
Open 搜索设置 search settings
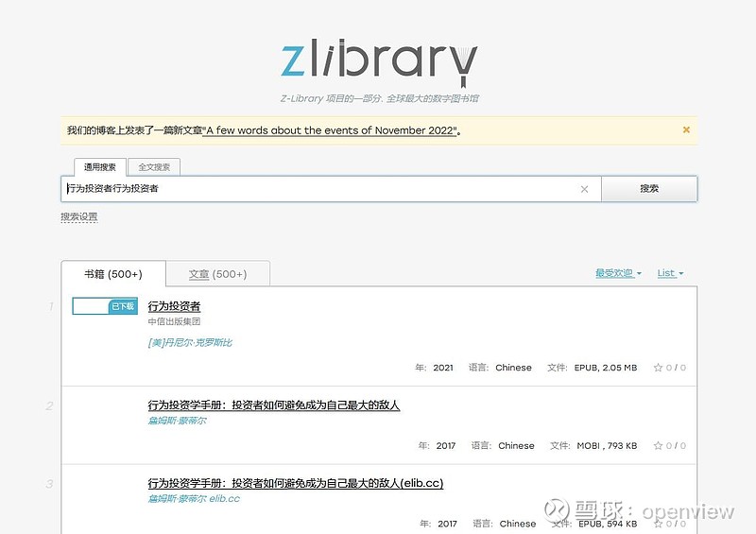click(x=79, y=216)
